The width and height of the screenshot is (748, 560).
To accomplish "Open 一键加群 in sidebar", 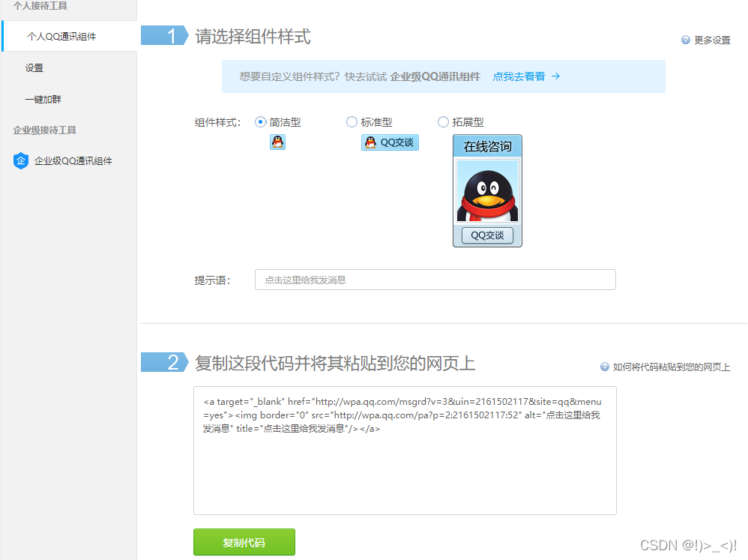I will click(43, 99).
